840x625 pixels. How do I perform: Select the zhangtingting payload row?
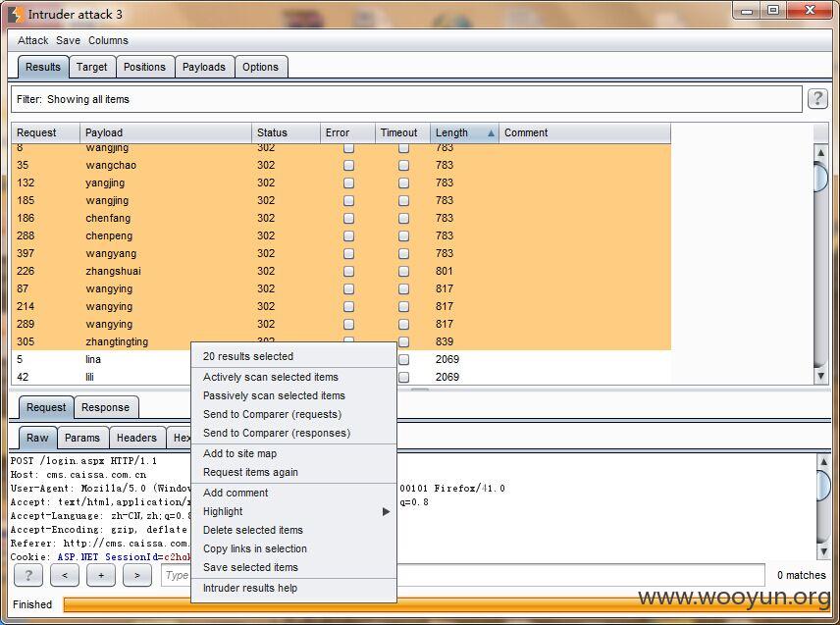pyautogui.click(x=341, y=341)
